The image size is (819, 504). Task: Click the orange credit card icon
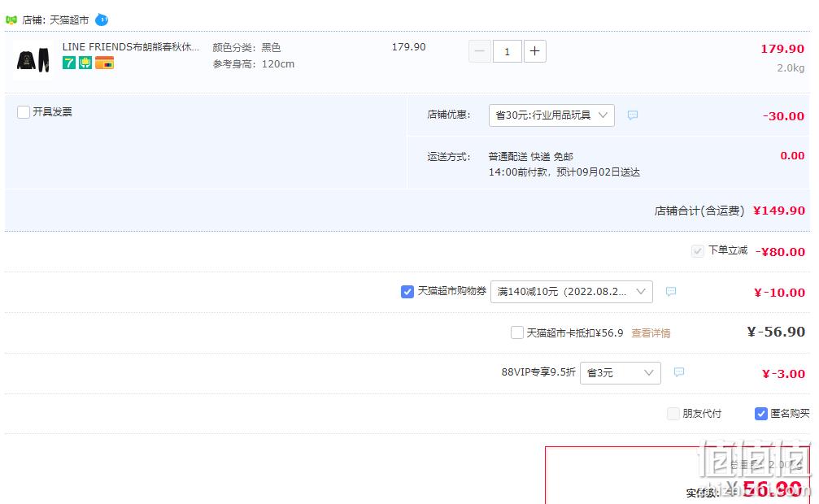(x=104, y=63)
